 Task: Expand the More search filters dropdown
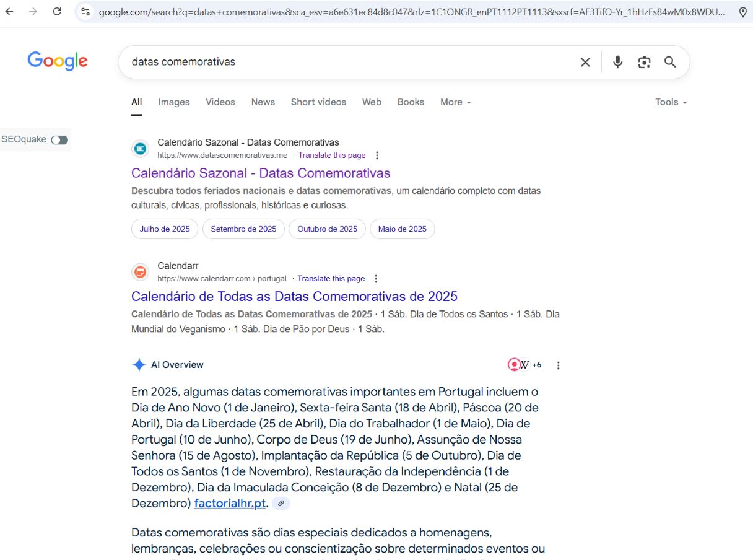coord(455,102)
